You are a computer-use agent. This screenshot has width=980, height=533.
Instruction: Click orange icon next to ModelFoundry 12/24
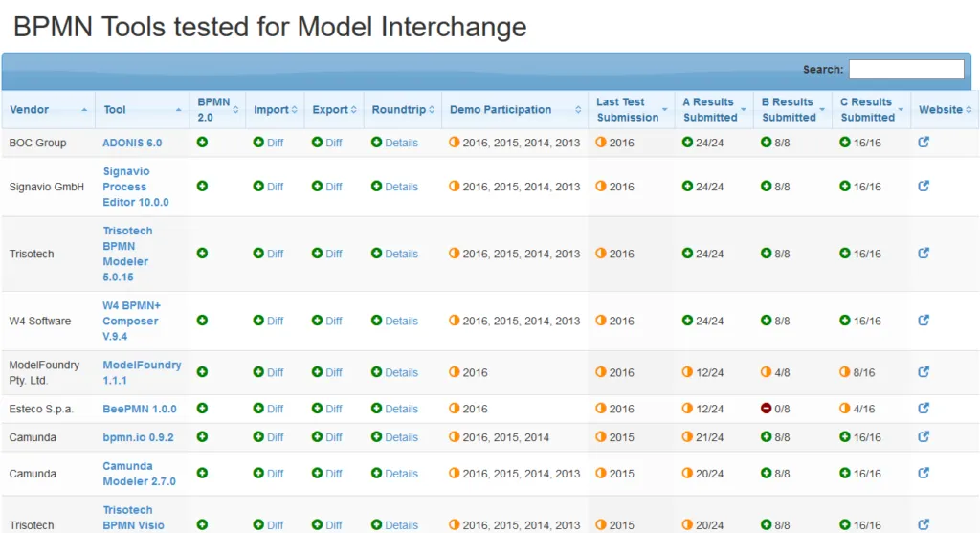point(687,372)
